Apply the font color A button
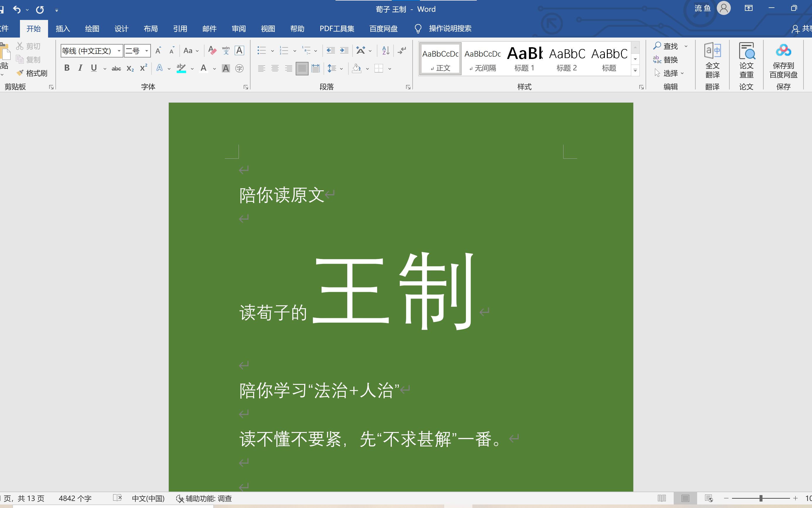The image size is (812, 508). coord(203,69)
